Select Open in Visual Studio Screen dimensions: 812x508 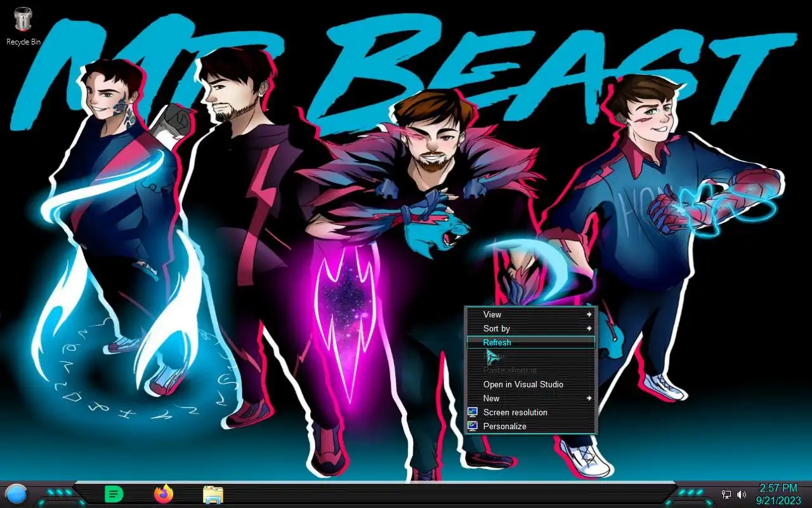point(530,384)
